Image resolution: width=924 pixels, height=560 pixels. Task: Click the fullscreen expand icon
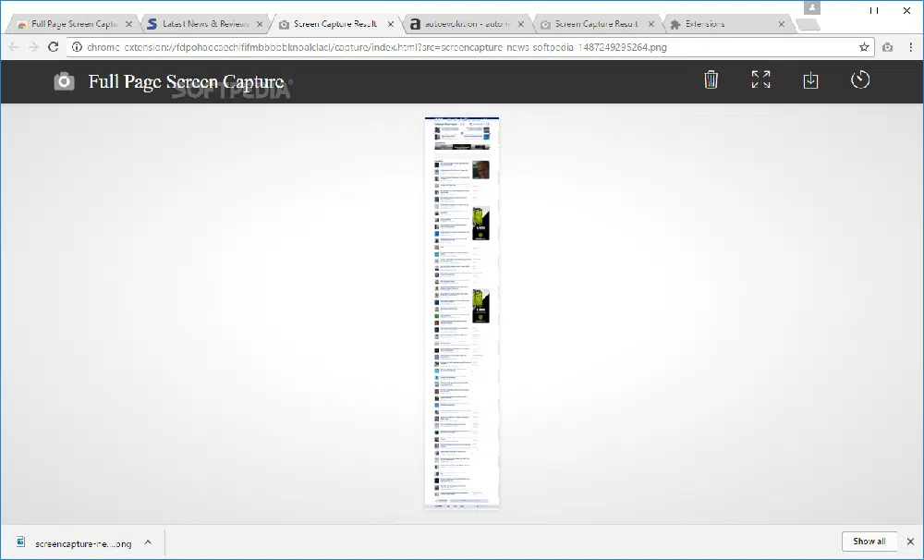point(760,80)
